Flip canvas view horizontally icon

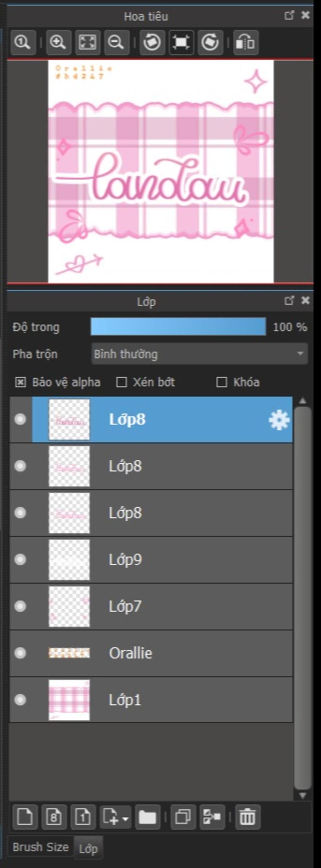pos(246,42)
